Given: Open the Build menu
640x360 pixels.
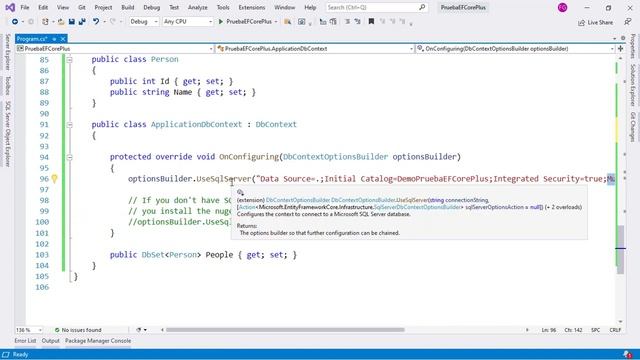Looking at the screenshot, I should [x=128, y=7].
